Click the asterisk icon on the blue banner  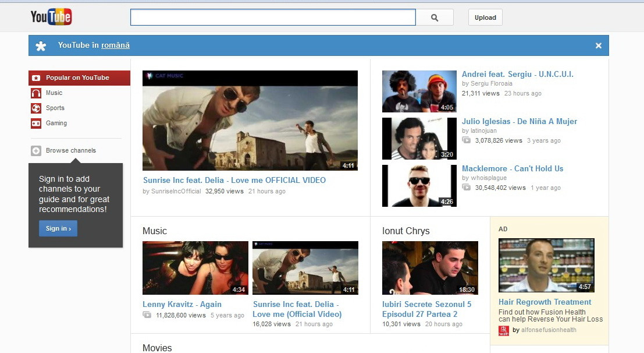pyautogui.click(x=40, y=45)
